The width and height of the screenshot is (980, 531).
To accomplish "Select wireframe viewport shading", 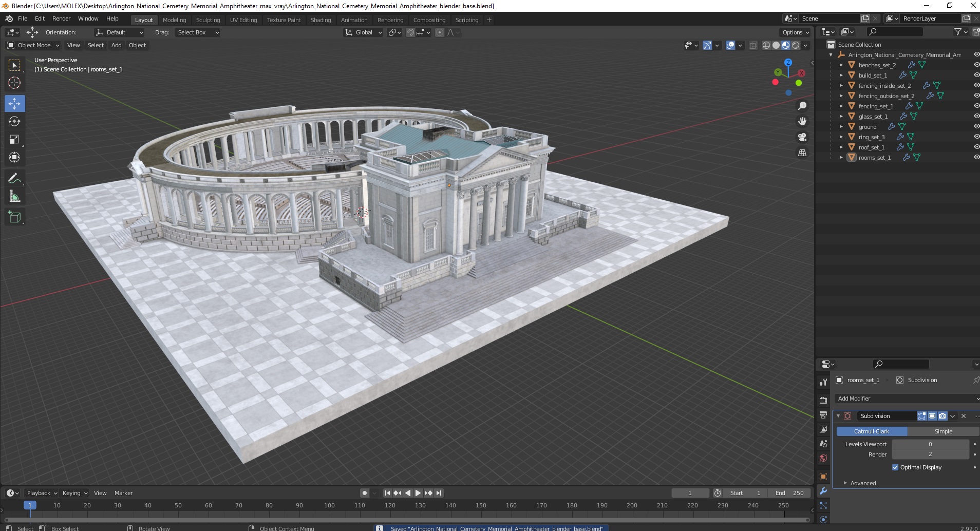I will click(766, 45).
